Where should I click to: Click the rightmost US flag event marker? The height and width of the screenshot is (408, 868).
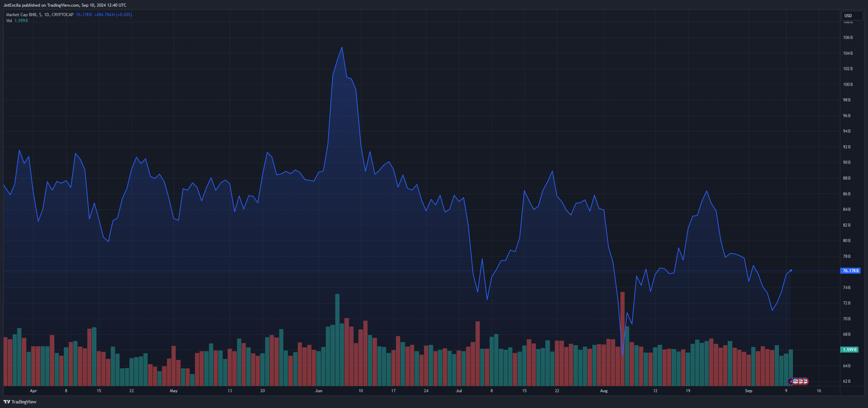pos(805,381)
